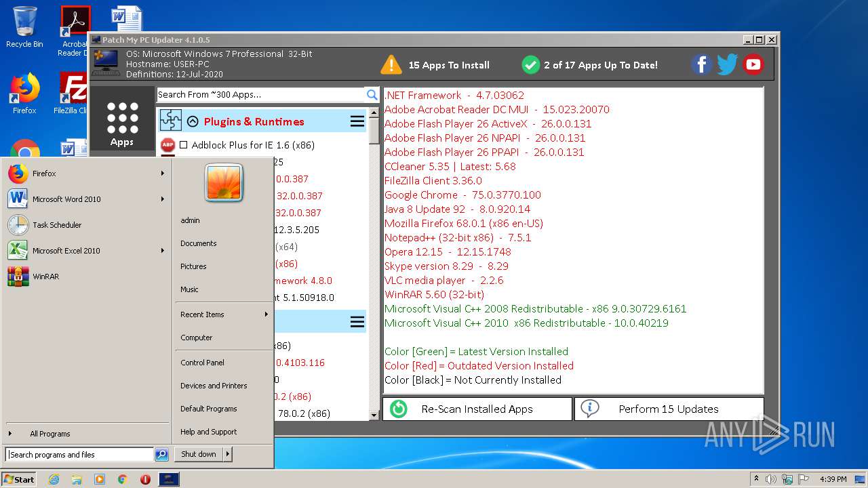Open Opera icon on taskbar

point(145,479)
